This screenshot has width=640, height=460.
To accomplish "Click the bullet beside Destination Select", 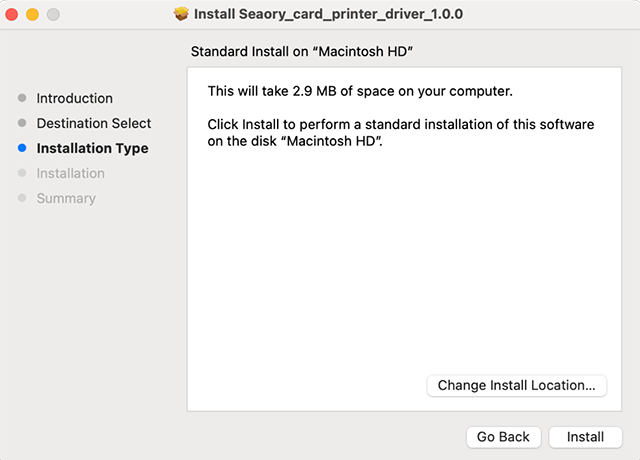I will [22, 123].
